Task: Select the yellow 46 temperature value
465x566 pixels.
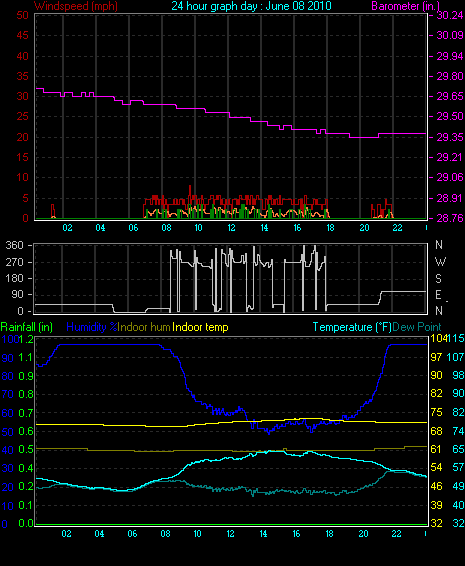Action: [x=436, y=486]
